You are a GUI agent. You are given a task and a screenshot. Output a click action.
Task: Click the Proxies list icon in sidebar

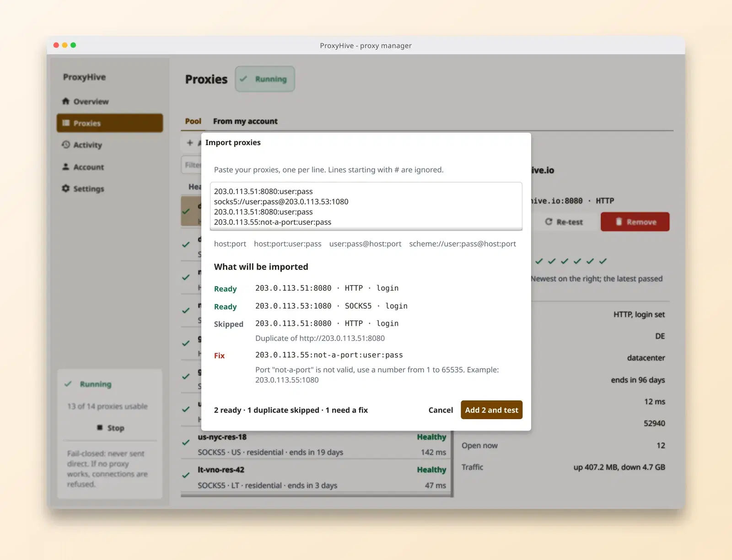[x=66, y=123]
